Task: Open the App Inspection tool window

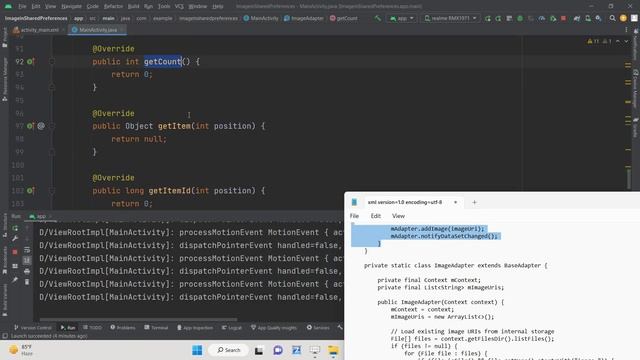Action: (195, 327)
